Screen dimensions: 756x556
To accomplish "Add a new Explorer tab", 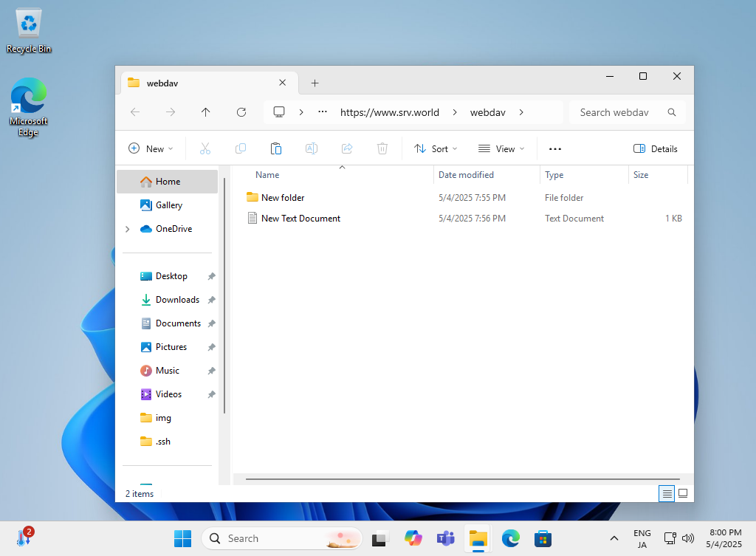I will pyautogui.click(x=315, y=83).
